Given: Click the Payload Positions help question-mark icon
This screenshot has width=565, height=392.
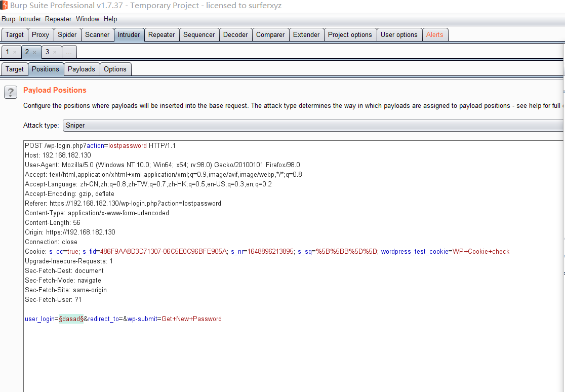Looking at the screenshot, I should [x=11, y=92].
